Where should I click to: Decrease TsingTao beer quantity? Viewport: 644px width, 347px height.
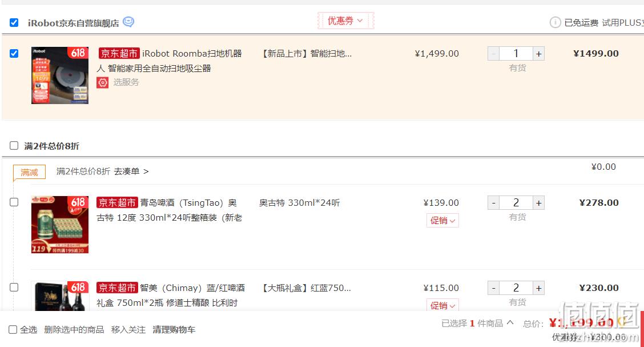point(493,203)
